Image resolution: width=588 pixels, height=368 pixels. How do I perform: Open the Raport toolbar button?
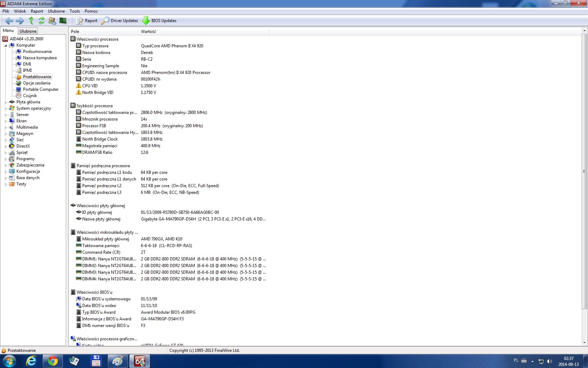pos(87,21)
